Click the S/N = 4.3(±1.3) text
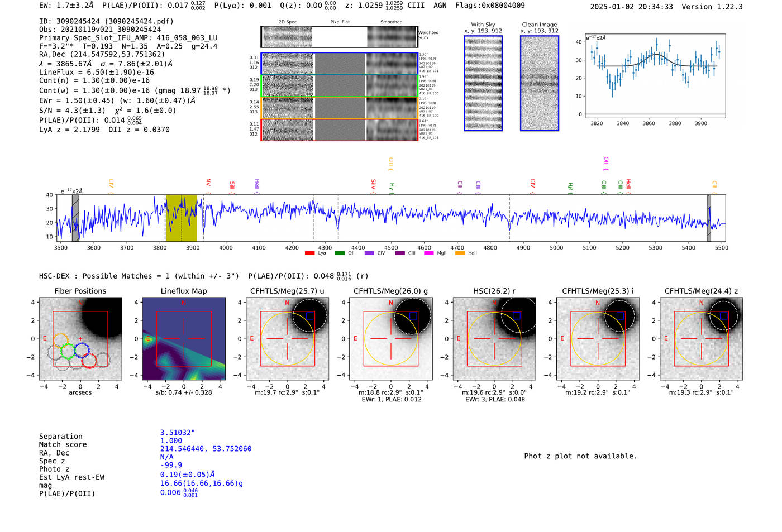This screenshot has height=532, width=782. [72, 111]
